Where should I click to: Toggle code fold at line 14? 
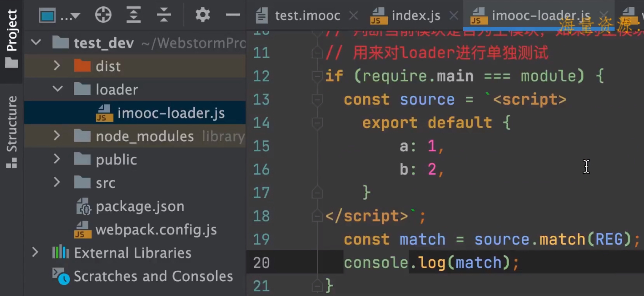(x=317, y=123)
